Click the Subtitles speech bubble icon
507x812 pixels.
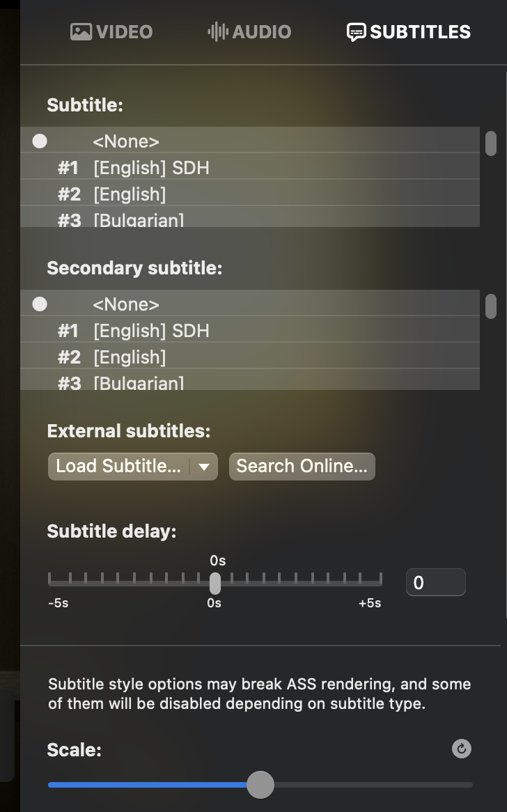click(x=357, y=31)
